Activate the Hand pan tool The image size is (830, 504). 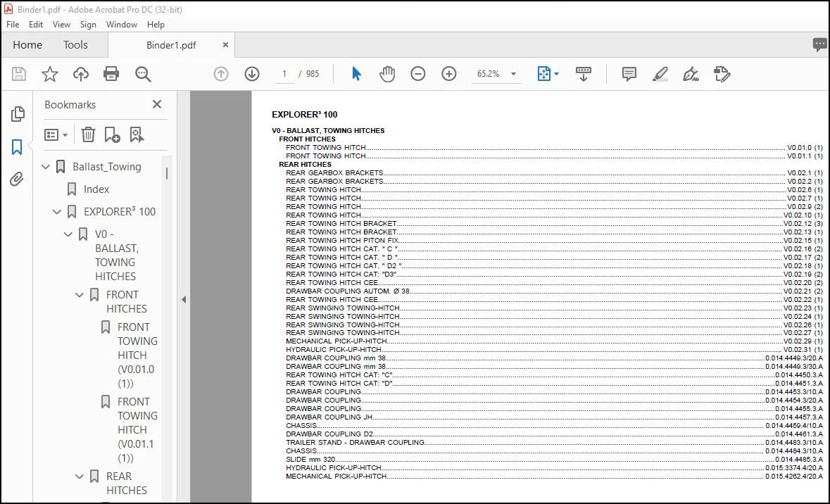click(387, 74)
